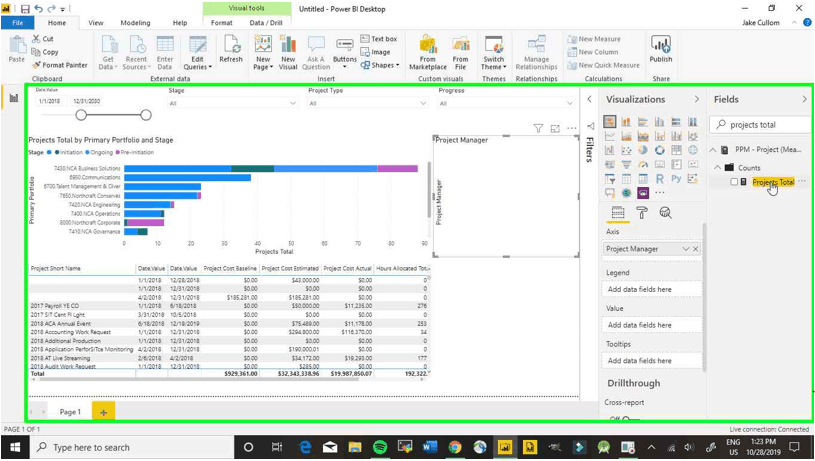The image size is (815, 461).
Task: Select the Donut chart visualization
Action: [660, 150]
